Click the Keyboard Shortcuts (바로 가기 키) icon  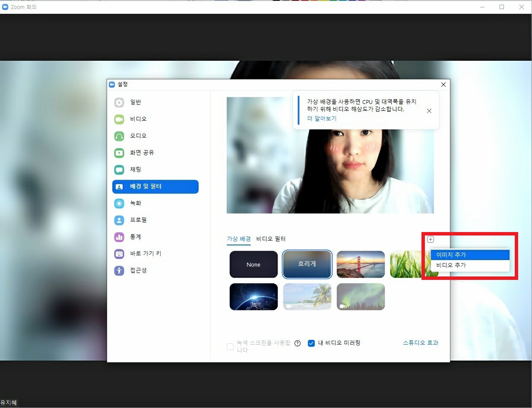coord(119,254)
